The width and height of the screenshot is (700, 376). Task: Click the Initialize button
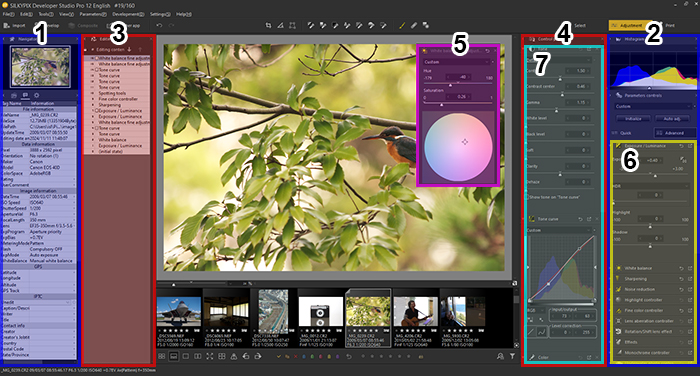[633, 119]
